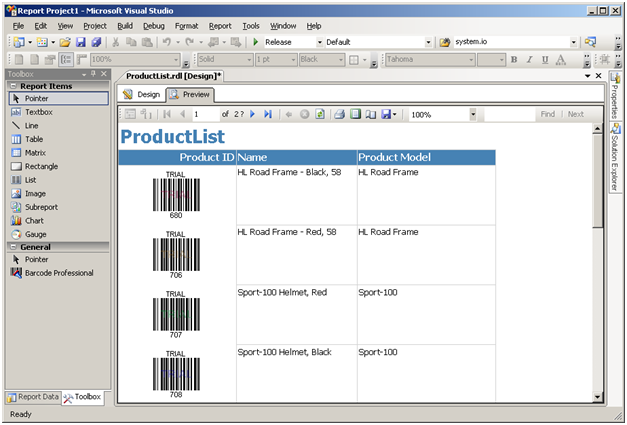Click the Redo arrow icon
This screenshot has height=425, width=627.
[x=190, y=42]
